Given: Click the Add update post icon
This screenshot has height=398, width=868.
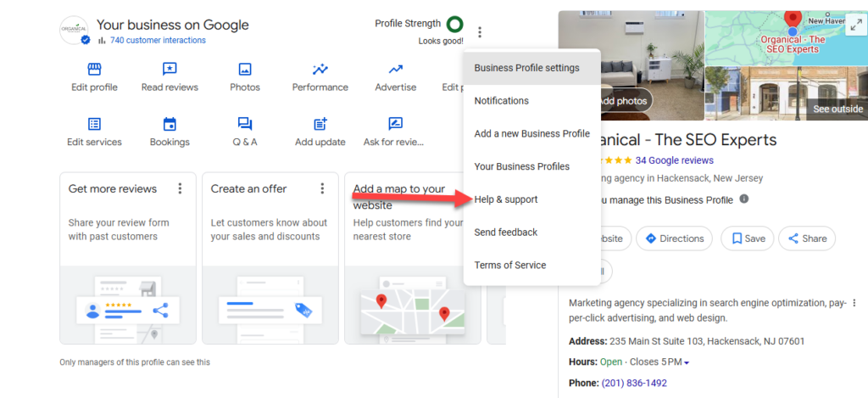Looking at the screenshot, I should (320, 125).
